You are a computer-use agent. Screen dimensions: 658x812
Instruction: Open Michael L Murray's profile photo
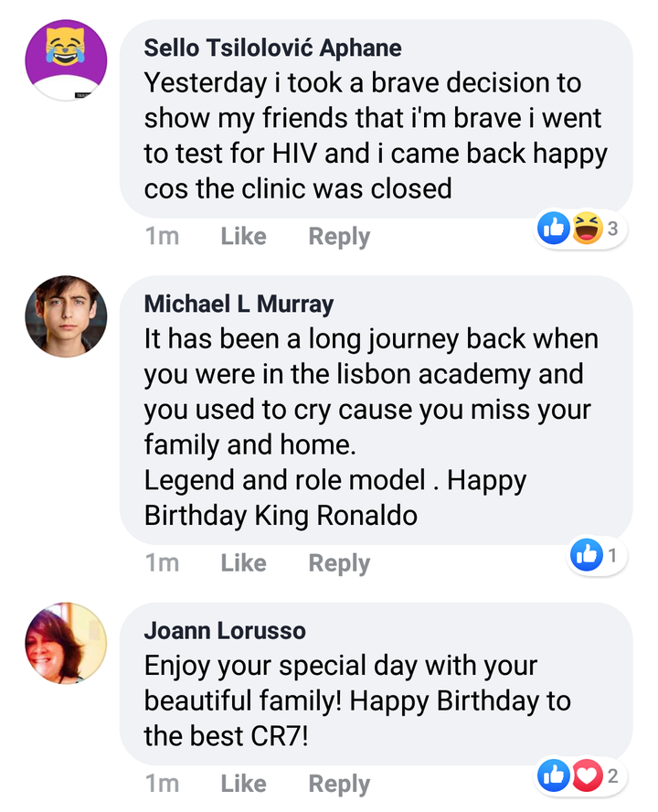(x=67, y=315)
